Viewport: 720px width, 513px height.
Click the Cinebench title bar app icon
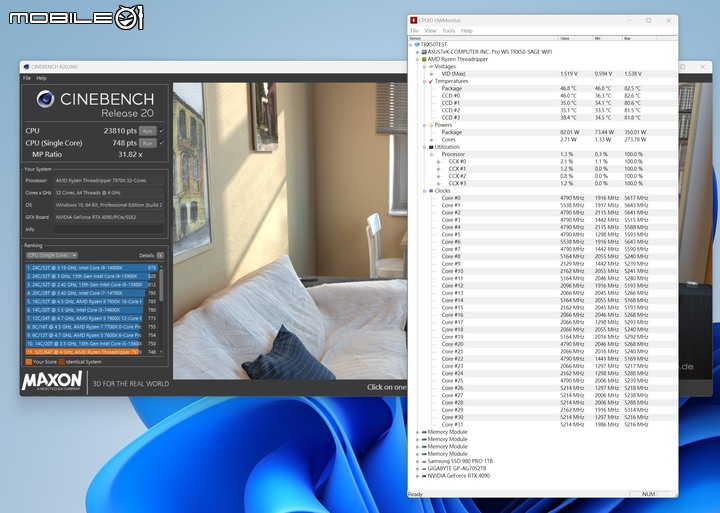pyautogui.click(x=26, y=67)
